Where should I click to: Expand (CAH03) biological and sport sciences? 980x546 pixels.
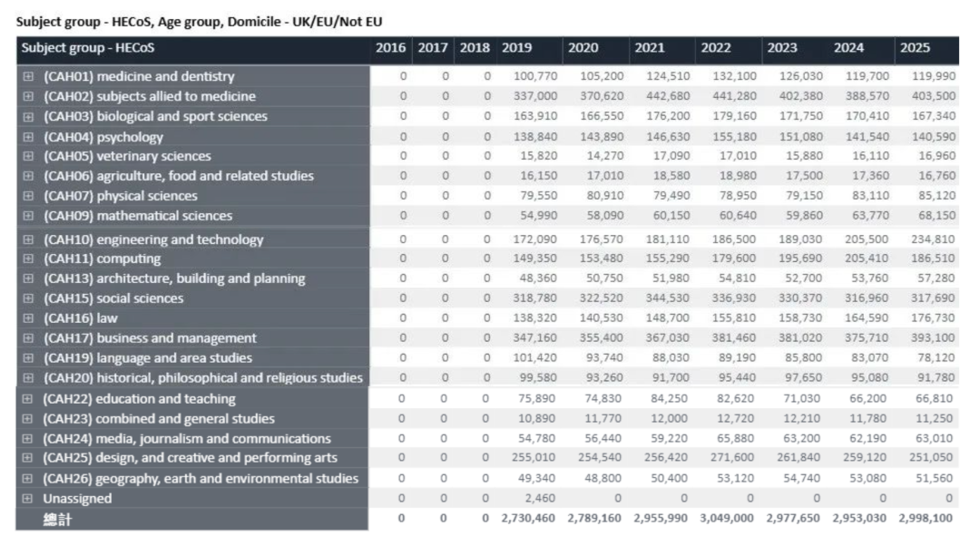28,117
